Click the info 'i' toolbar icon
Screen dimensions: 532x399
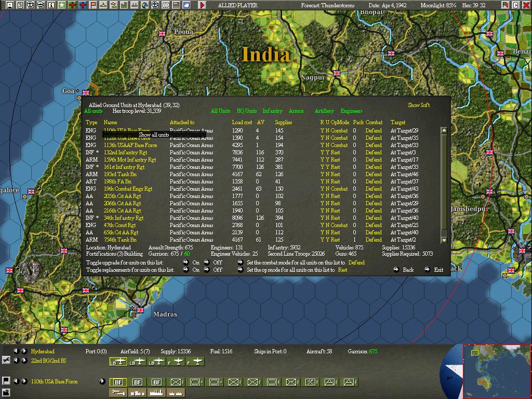pos(51,5)
